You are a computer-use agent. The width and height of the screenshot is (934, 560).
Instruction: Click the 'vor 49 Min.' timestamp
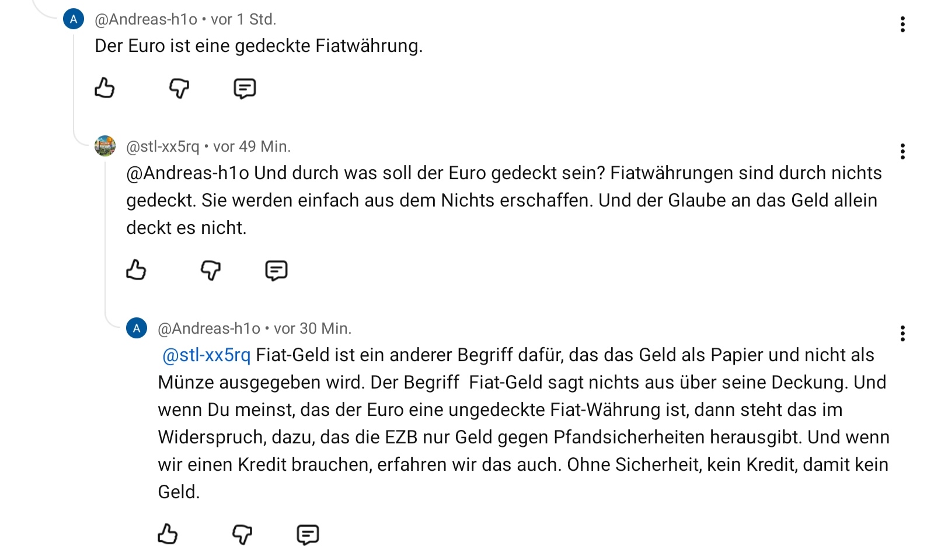pyautogui.click(x=252, y=147)
